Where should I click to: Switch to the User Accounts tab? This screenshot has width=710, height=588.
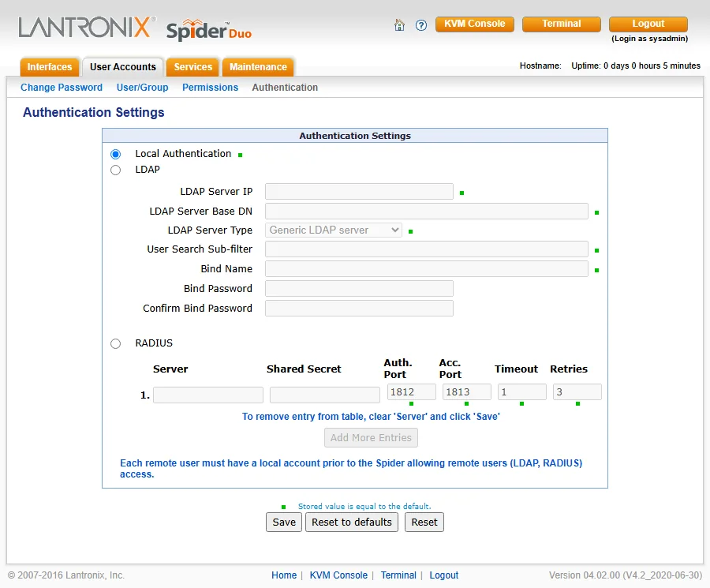[x=123, y=67]
